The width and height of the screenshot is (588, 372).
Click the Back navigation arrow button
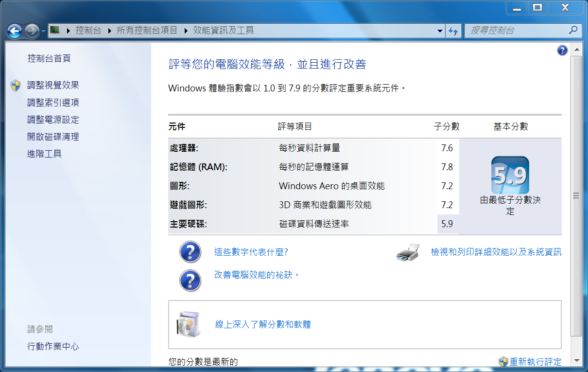click(15, 31)
